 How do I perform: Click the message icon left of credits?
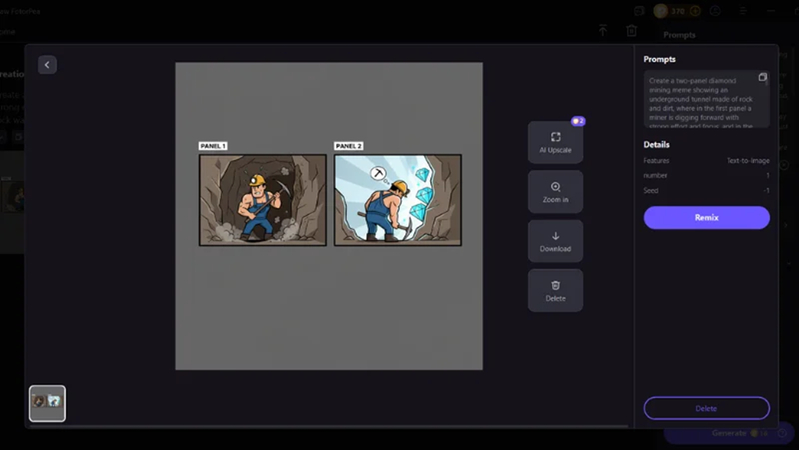(x=640, y=11)
